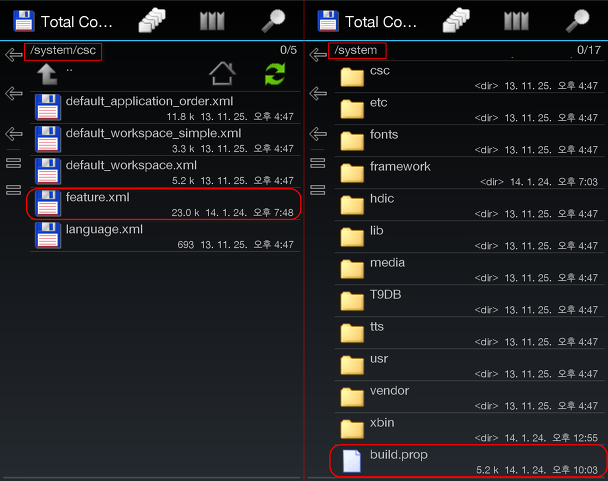This screenshot has width=608, height=481.
Task: Click Total Commander floppy logo in left panel
Action: (24, 21)
